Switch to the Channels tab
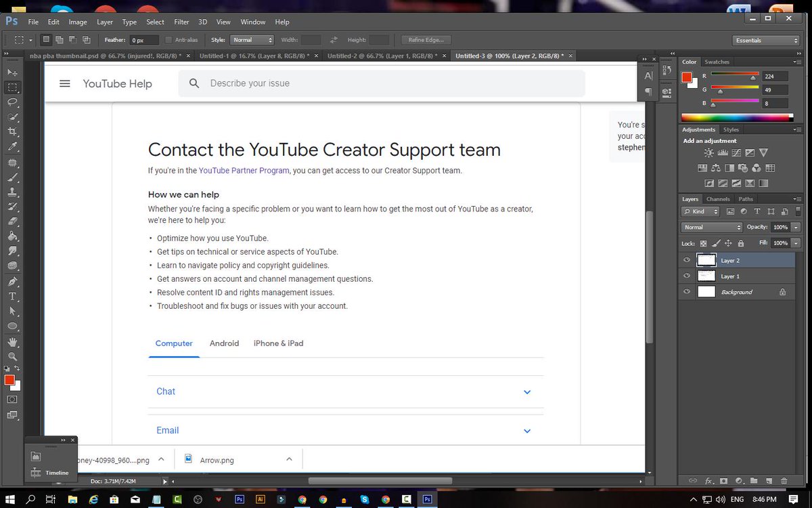 718,199
